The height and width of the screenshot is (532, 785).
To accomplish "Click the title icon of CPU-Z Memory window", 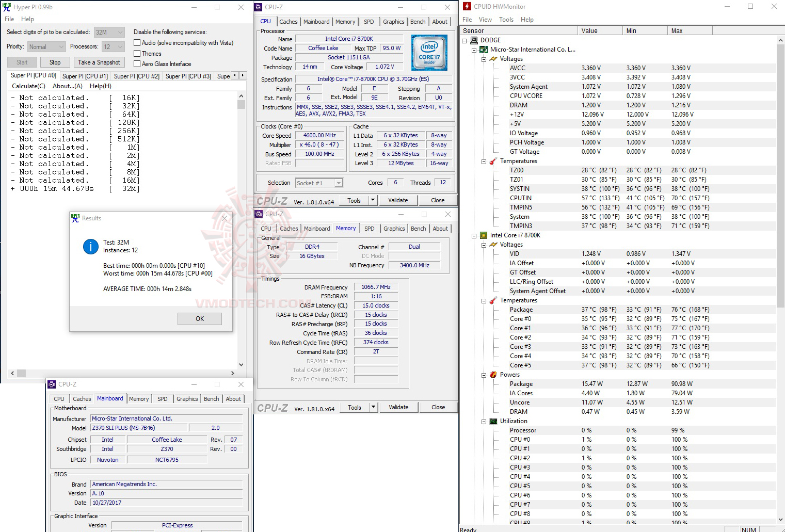I will click(259, 214).
